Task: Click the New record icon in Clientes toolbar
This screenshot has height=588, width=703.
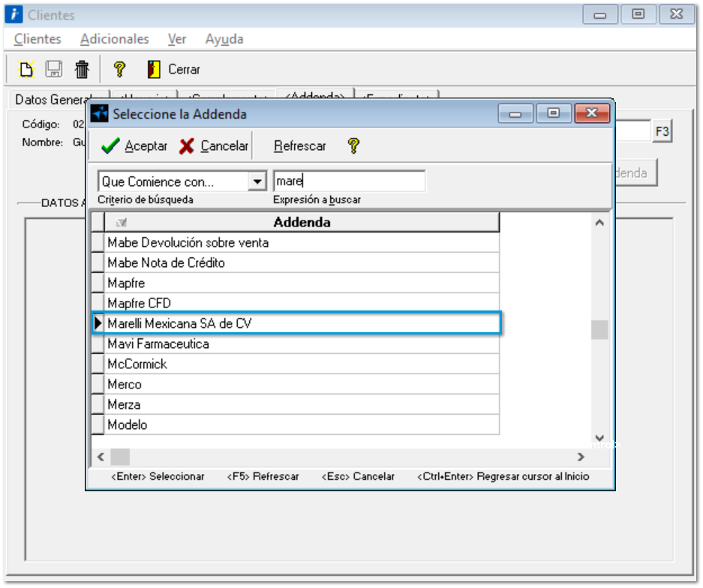Action: point(26,70)
